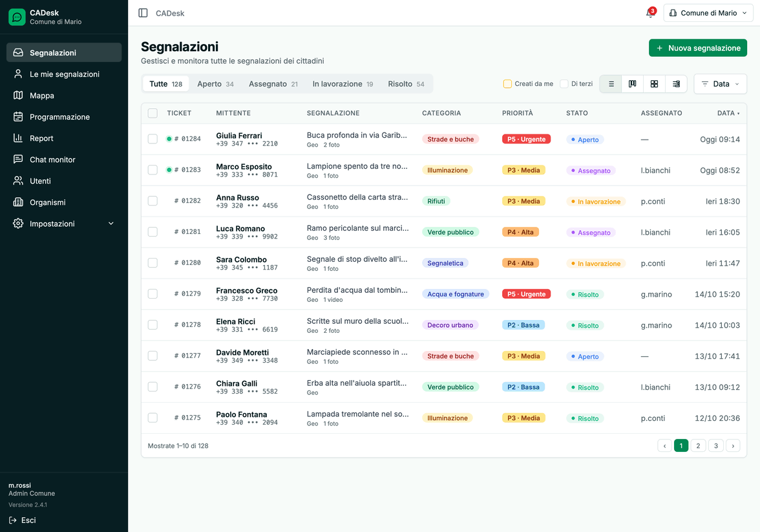Select the In lavorazione 19 tab
This screenshot has width=760, height=532.
point(343,84)
